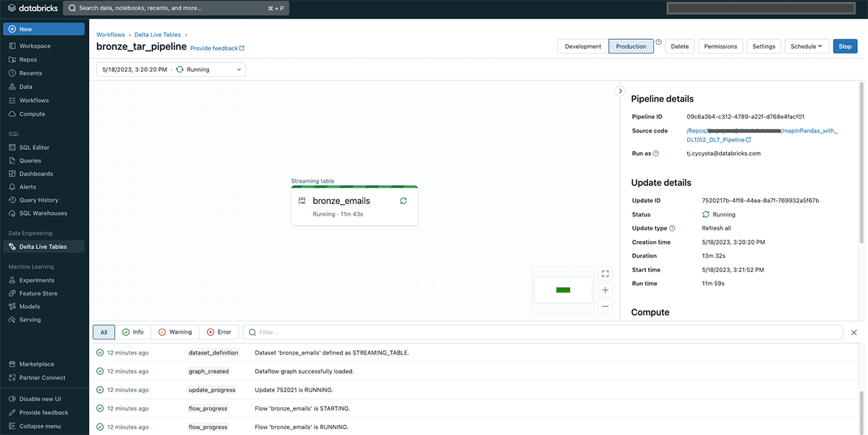Click the minimap graph thumbnail
The height and width of the screenshot is (435, 868).
coord(563,290)
